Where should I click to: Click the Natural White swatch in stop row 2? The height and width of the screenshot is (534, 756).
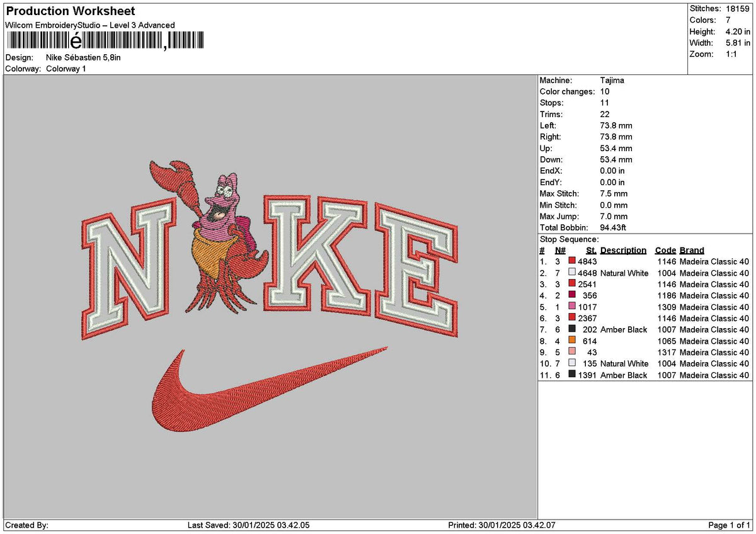pos(572,273)
